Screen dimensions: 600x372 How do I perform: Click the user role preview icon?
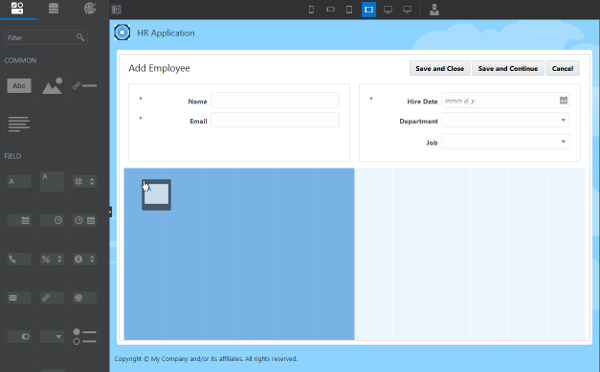pos(434,10)
